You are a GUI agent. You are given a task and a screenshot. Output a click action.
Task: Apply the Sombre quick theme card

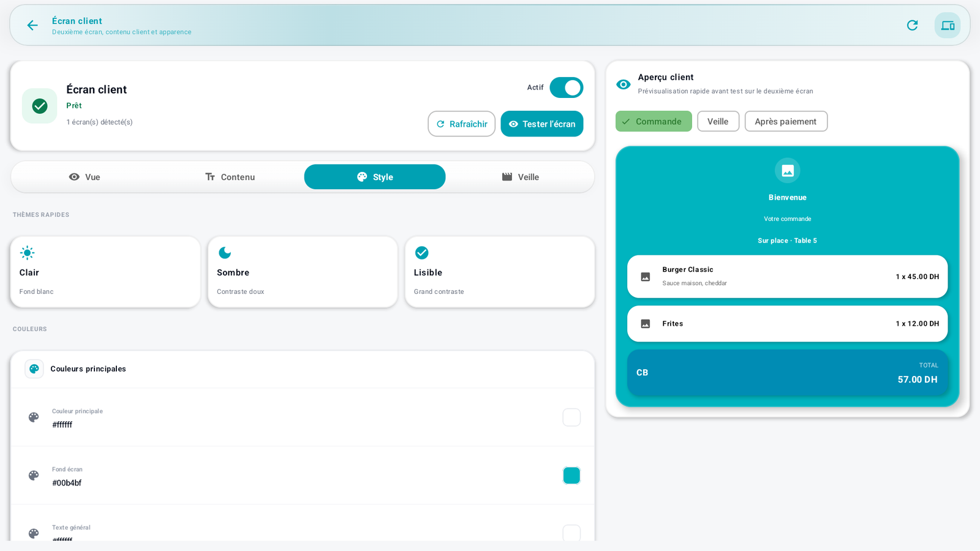pos(303,272)
